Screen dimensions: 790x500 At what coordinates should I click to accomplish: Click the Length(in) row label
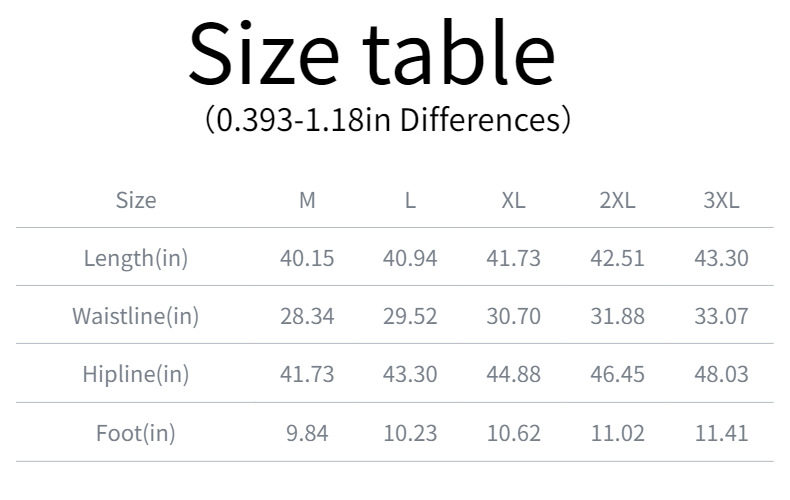pos(136,258)
